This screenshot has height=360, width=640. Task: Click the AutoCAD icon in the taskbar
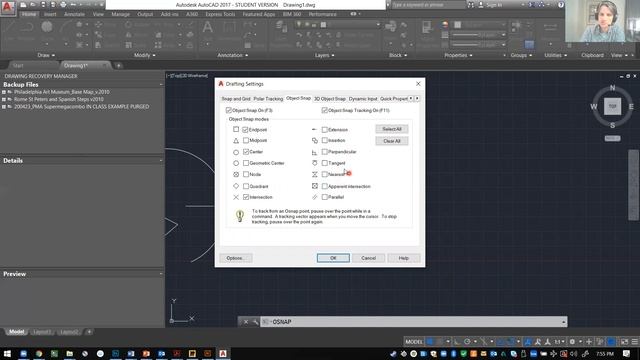[223, 353]
